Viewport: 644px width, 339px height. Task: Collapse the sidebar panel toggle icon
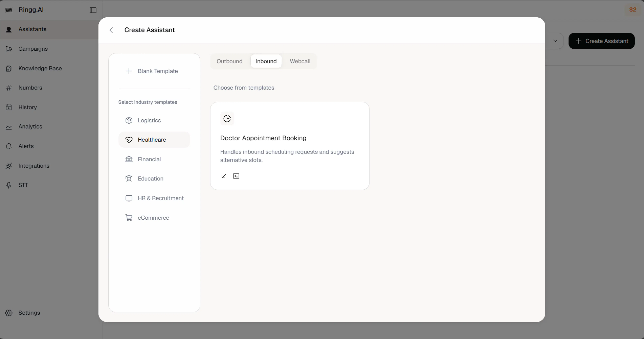[93, 10]
